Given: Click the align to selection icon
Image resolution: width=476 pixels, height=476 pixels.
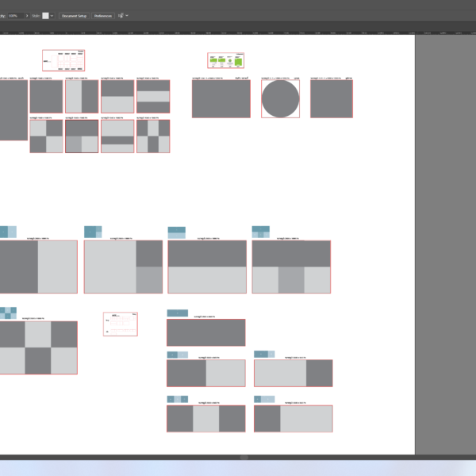Looking at the screenshot, I should (121, 16).
